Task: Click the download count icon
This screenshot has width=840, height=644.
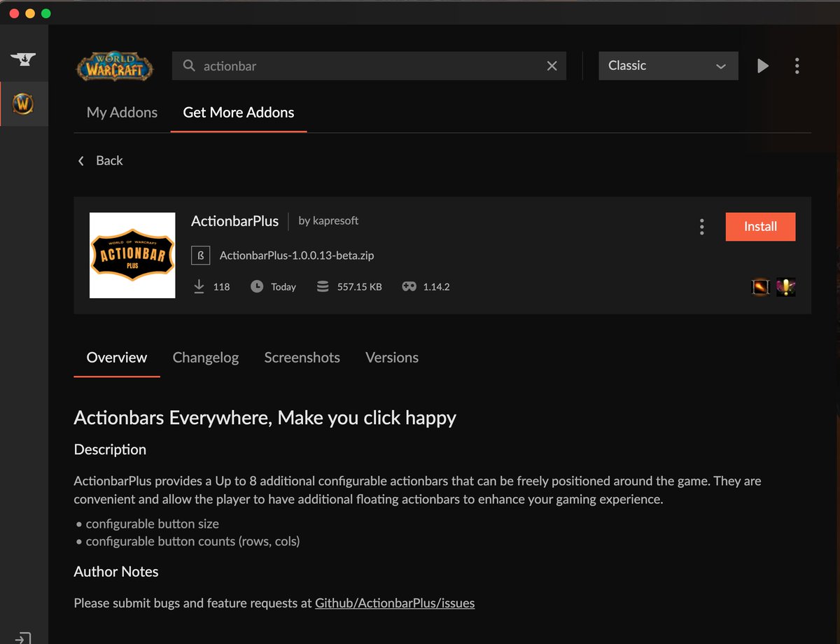Action: (x=199, y=286)
